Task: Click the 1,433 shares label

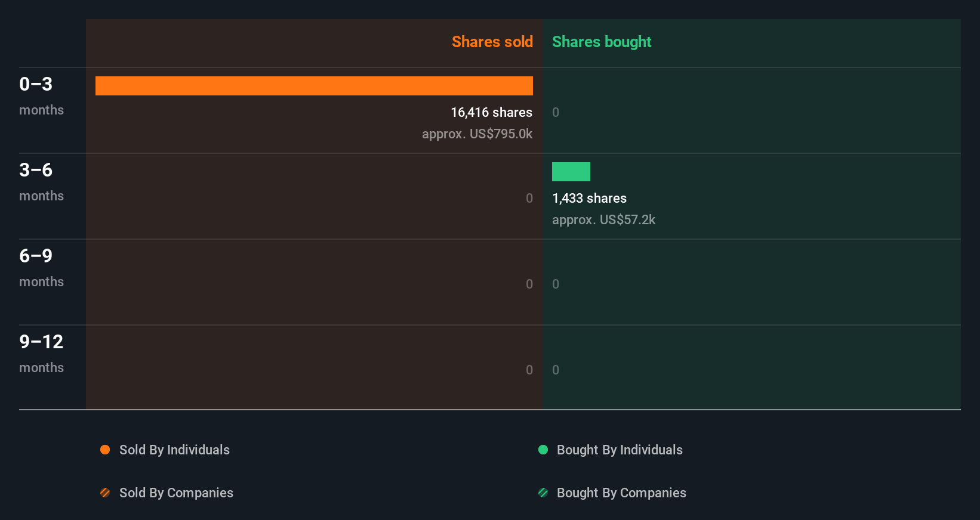Action: [x=589, y=198]
